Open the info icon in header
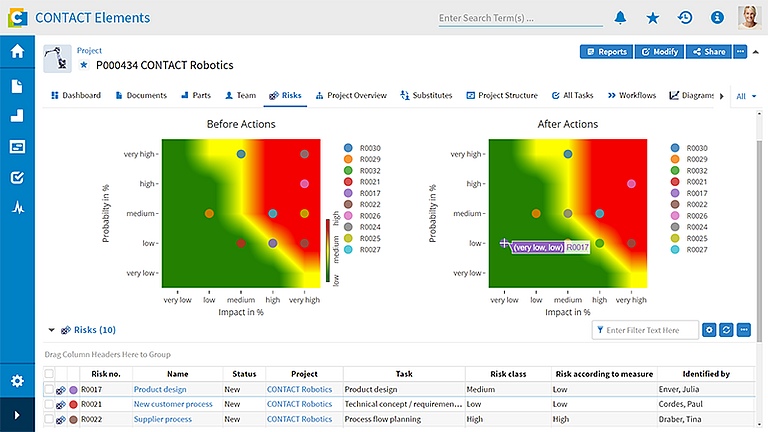Screen dimensions: 768x432 point(717,18)
